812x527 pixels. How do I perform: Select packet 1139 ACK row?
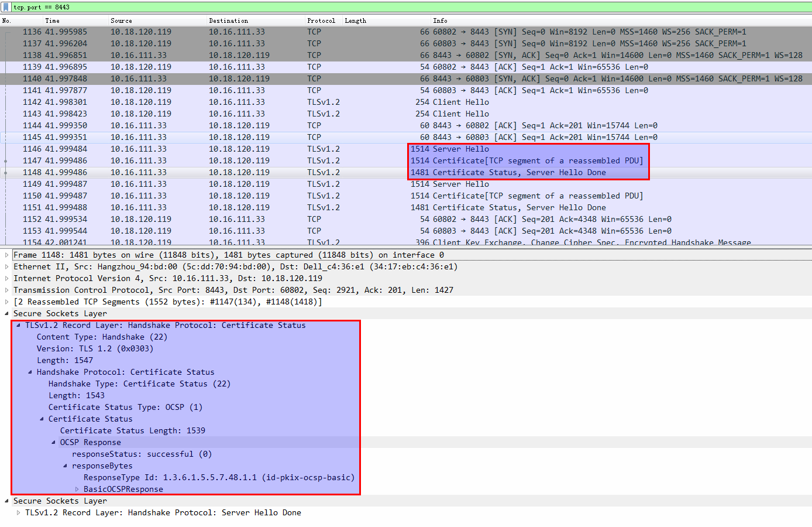click(406, 67)
